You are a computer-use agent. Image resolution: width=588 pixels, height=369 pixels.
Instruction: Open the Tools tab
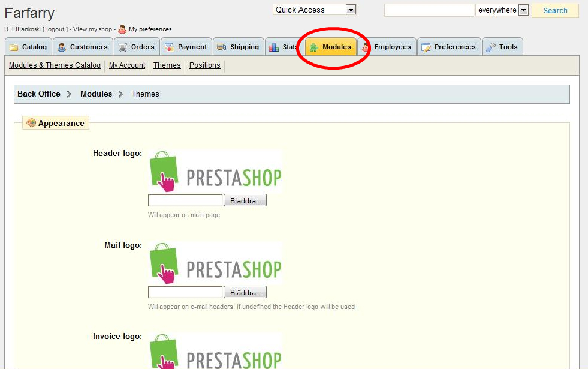pyautogui.click(x=502, y=47)
